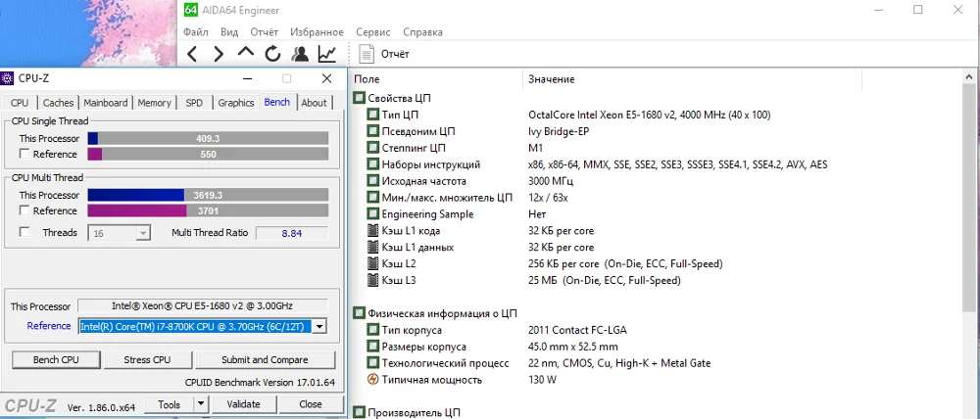Click the chip icon for Кэш L2
The width and height of the screenshot is (980, 419).
pyautogui.click(x=372, y=263)
